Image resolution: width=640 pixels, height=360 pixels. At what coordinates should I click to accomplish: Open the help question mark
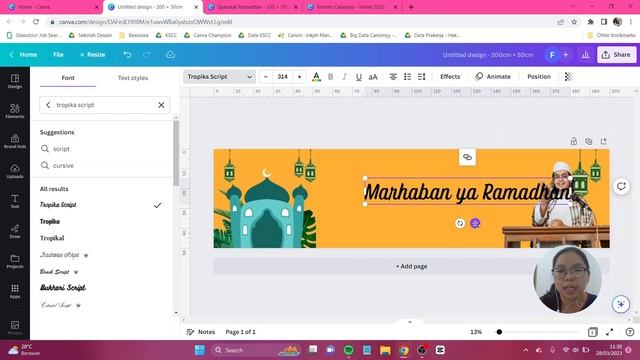[630, 332]
